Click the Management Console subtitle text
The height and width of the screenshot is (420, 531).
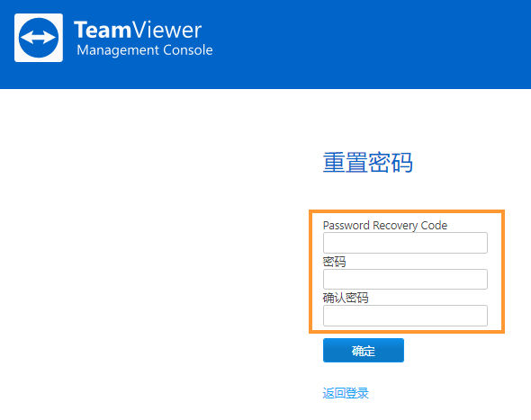(145, 50)
